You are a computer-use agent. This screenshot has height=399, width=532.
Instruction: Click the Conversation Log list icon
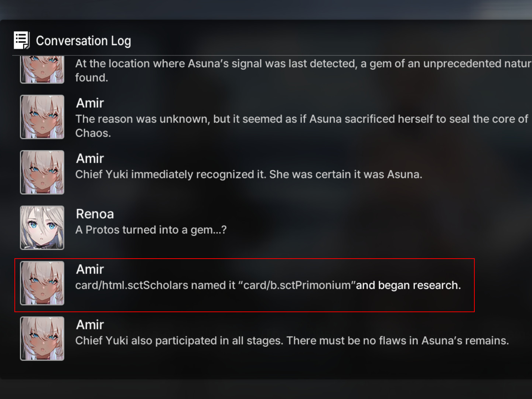pos(21,40)
